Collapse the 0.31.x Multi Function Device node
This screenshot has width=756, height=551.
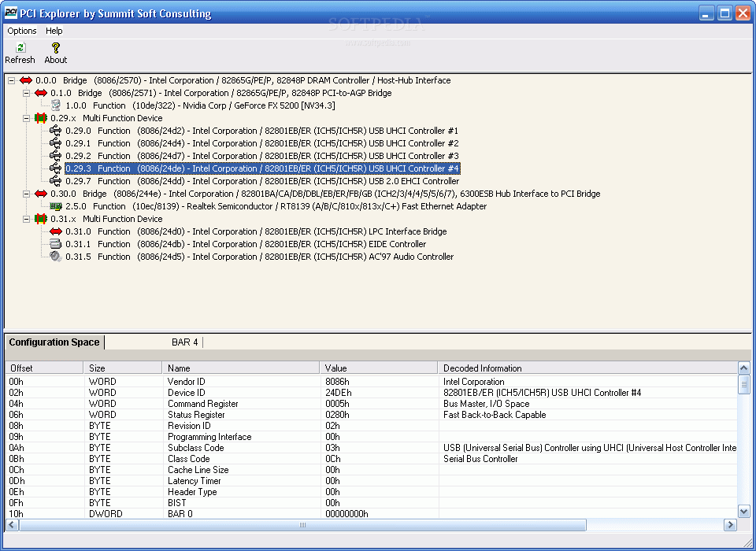pyautogui.click(x=27, y=219)
